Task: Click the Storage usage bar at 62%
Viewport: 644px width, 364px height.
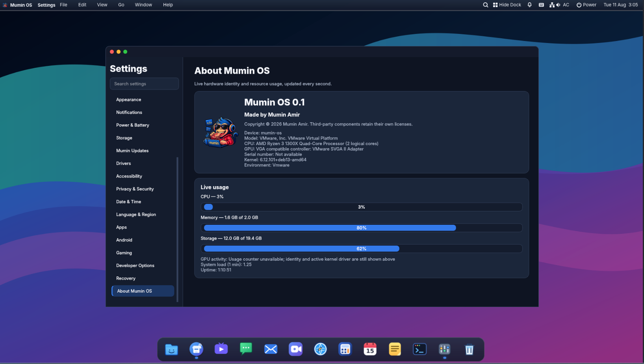Action: [362, 249]
